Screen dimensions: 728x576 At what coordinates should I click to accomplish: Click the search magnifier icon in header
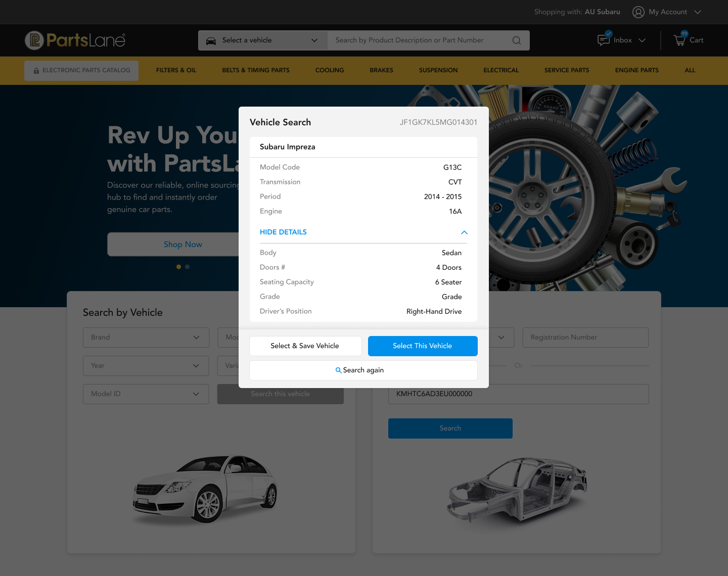pyautogui.click(x=516, y=40)
